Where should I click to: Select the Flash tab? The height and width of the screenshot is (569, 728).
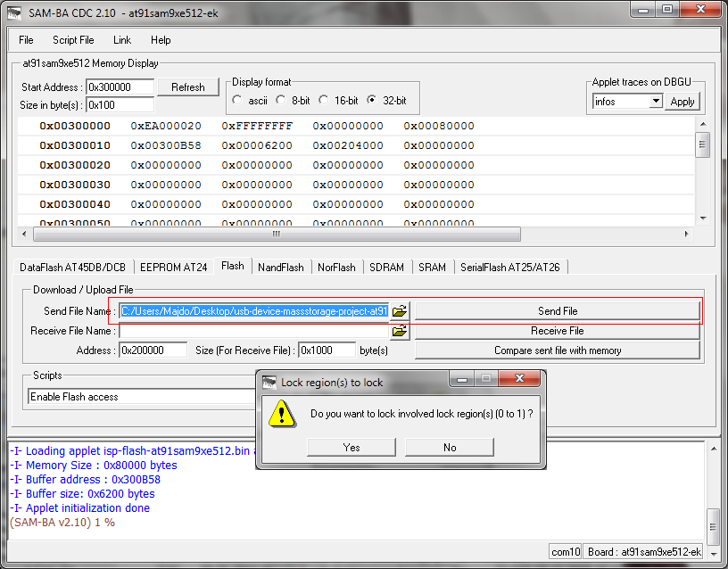point(233,266)
